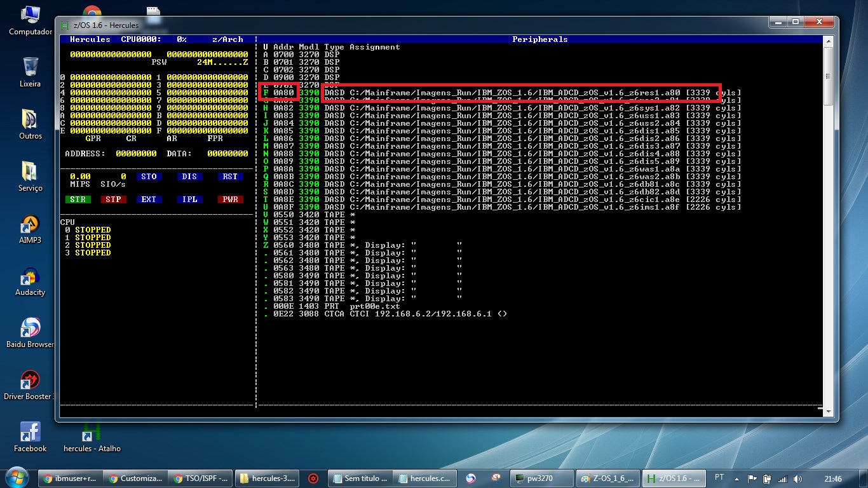The width and height of the screenshot is (868, 488).
Task: Open the Serviço folder on the desktop
Action: (x=30, y=176)
